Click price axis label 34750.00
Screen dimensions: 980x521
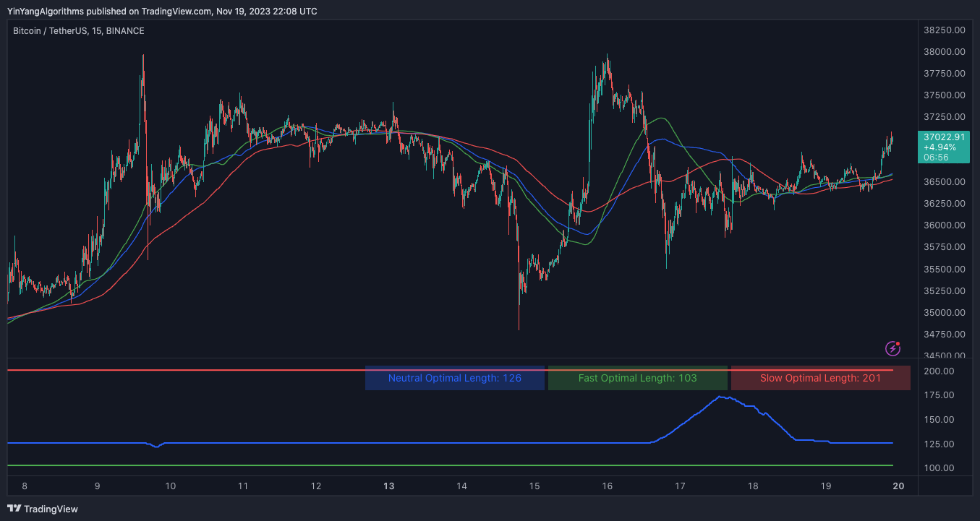[x=945, y=335]
